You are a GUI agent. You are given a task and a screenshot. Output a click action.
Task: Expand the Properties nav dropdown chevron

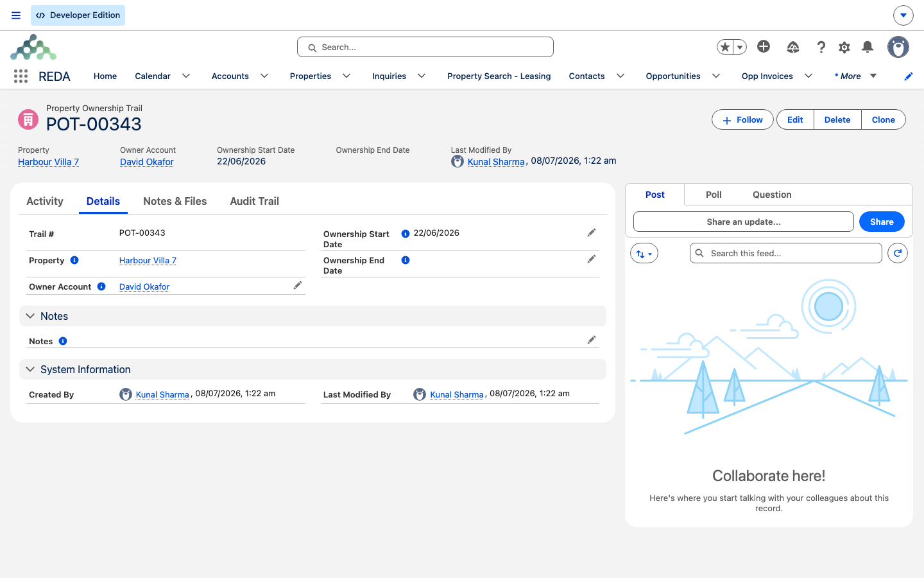(x=346, y=76)
